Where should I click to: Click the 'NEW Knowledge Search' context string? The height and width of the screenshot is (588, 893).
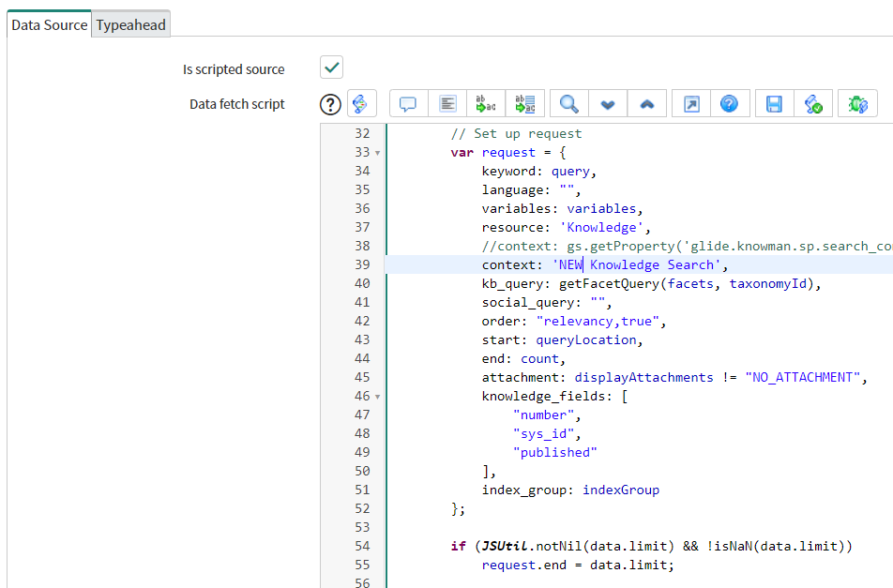pos(637,264)
